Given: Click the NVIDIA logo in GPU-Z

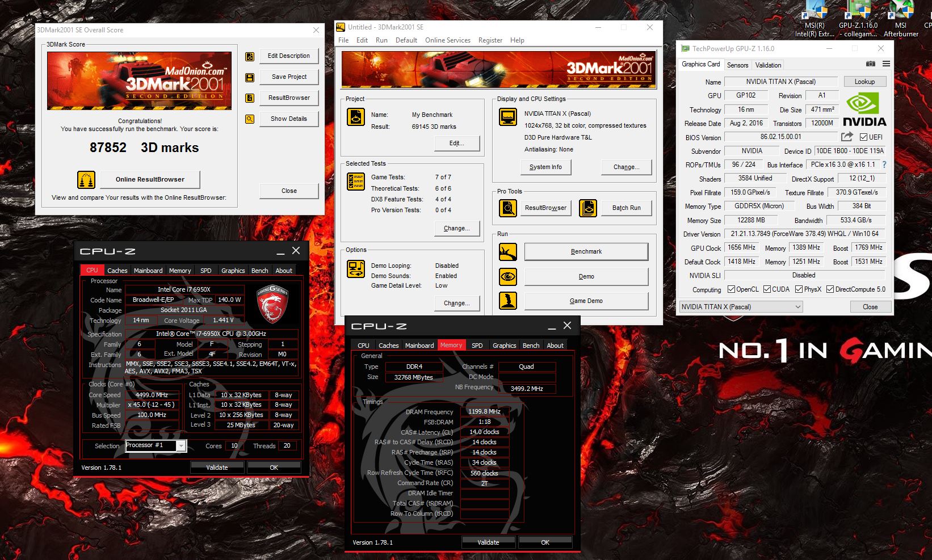Looking at the screenshot, I should [x=864, y=110].
